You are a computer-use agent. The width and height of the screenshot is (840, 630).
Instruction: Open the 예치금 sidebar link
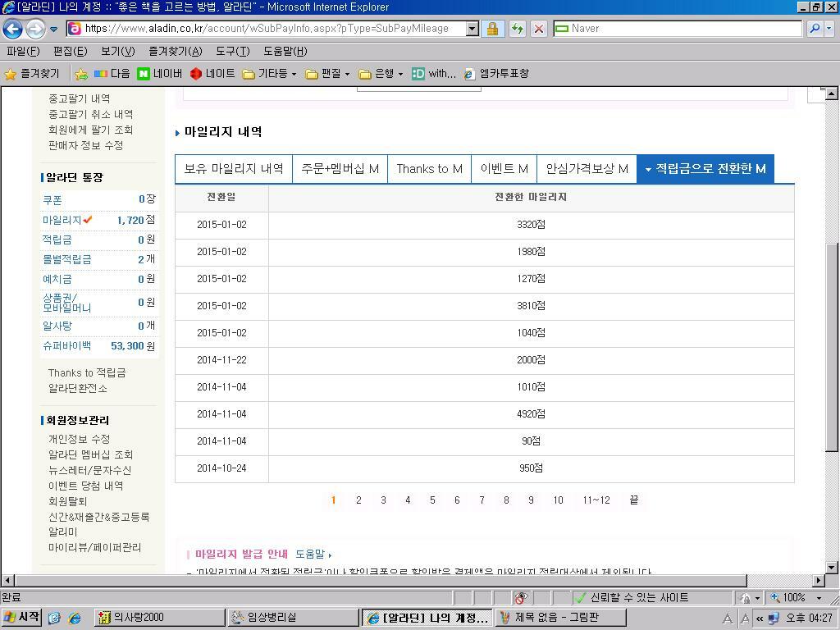(57, 279)
